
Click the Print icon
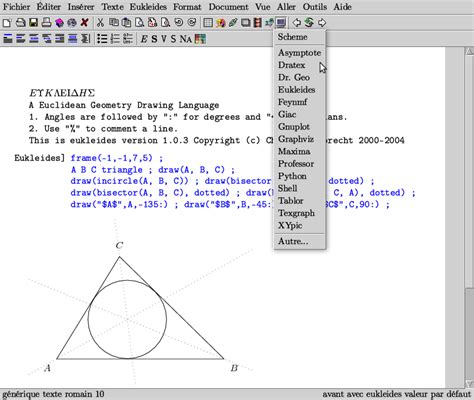coord(46,23)
